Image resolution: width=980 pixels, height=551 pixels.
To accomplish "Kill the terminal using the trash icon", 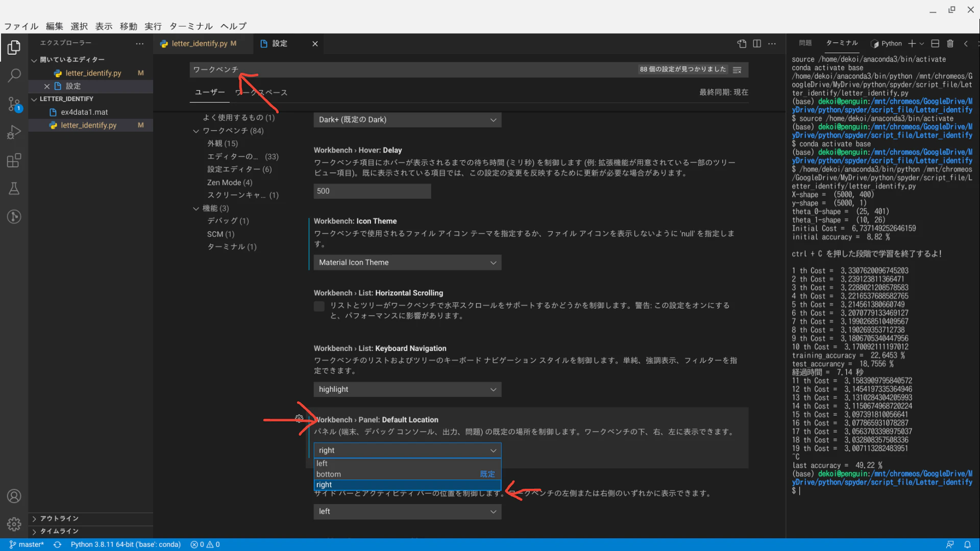I will point(950,43).
